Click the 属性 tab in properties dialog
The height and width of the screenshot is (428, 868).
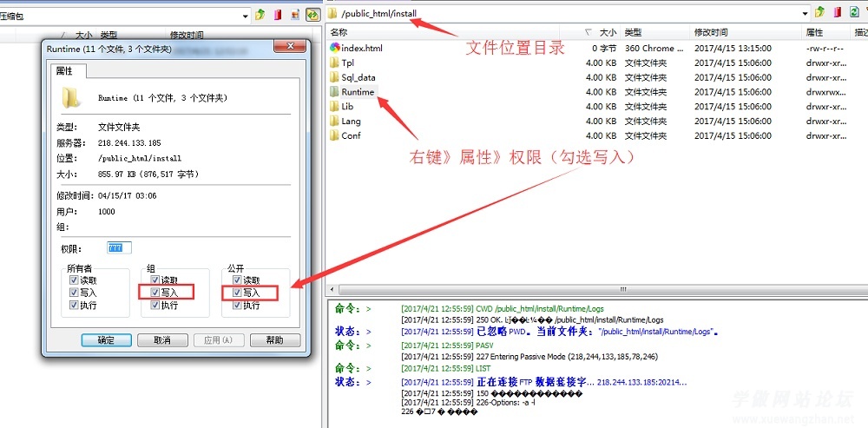coord(64,71)
